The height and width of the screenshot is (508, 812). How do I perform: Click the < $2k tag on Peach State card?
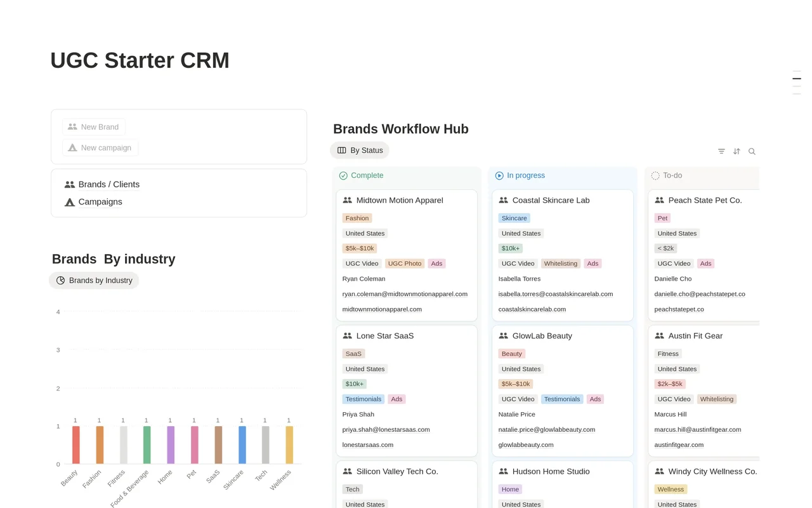(x=666, y=248)
